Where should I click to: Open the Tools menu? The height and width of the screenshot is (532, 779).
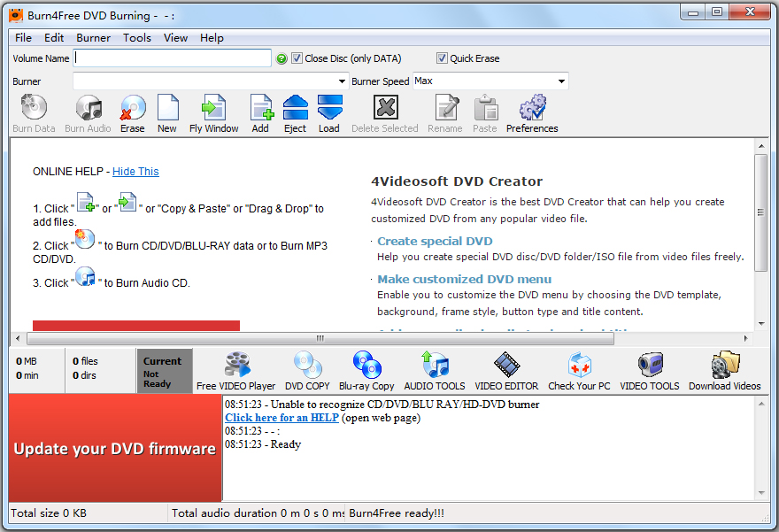137,38
